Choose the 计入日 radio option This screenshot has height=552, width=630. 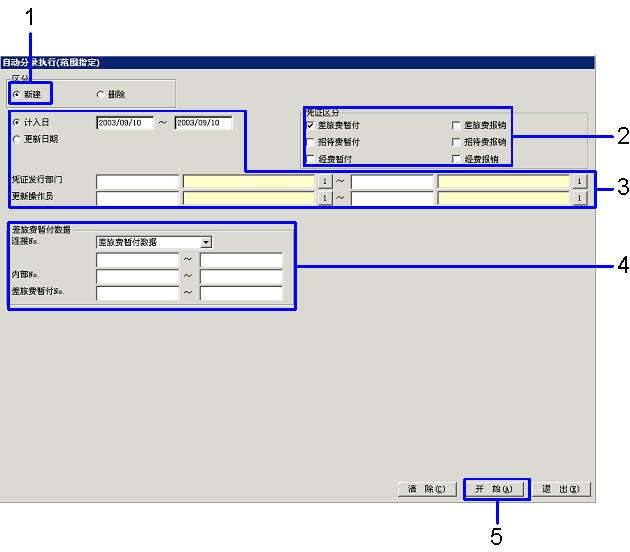tap(16, 122)
